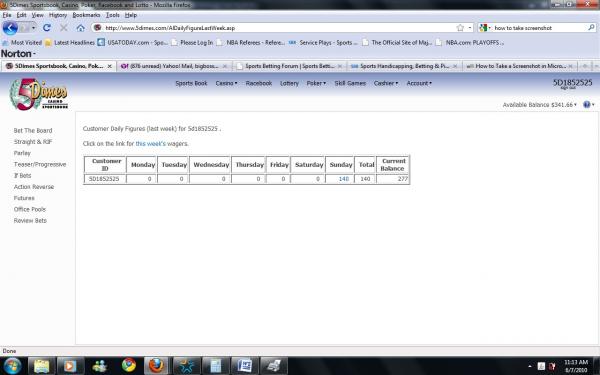Click the search magnifier icon
This screenshot has height=375, width=600.
pyautogui.click(x=591, y=28)
